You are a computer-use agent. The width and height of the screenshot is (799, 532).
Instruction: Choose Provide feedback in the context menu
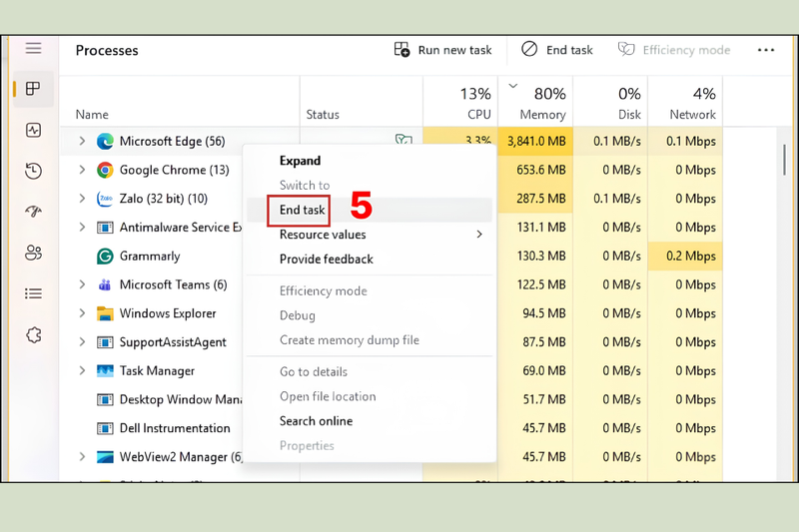click(370, 260)
